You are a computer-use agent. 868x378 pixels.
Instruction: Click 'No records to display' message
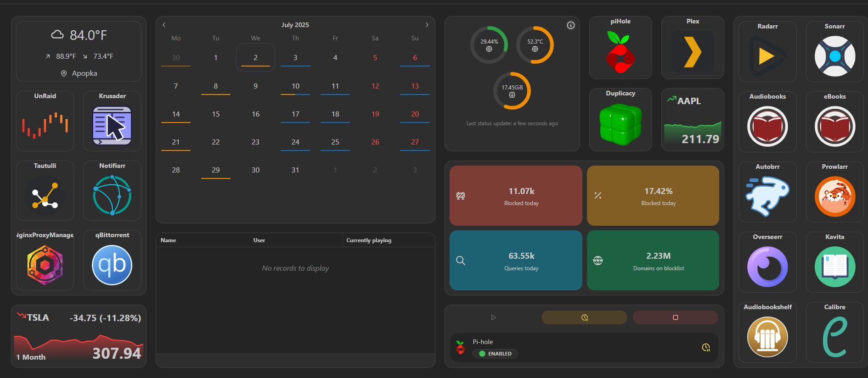point(295,268)
